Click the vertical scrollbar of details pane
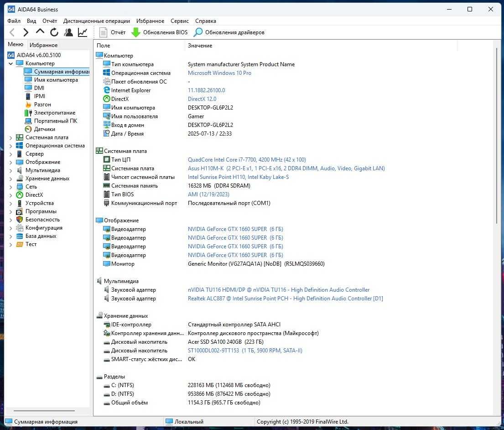 497,135
